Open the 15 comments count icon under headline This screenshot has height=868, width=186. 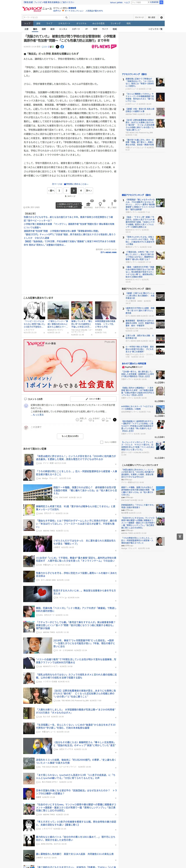click(44, 47)
